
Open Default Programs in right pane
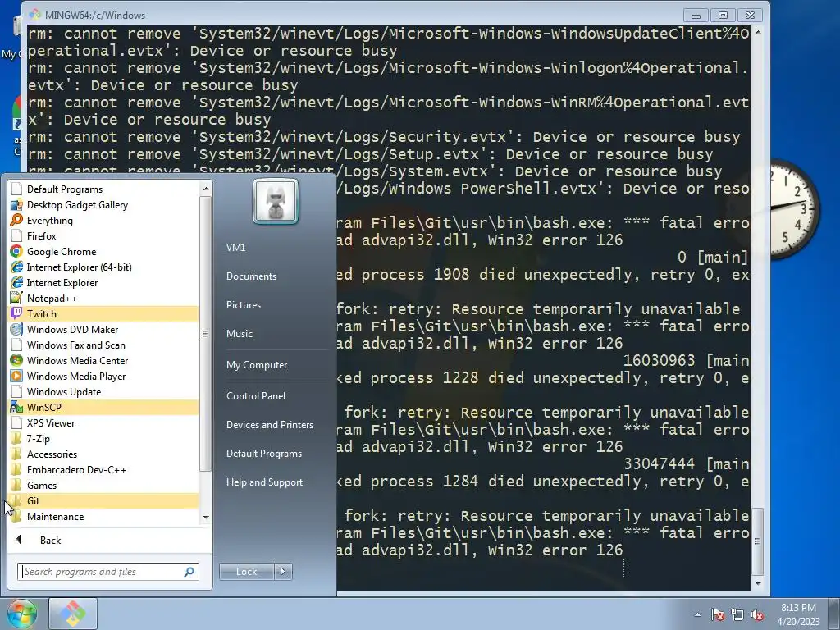point(264,454)
